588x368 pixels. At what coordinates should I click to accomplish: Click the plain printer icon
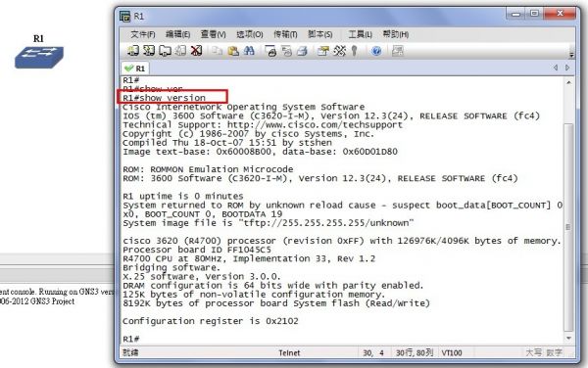point(302,51)
